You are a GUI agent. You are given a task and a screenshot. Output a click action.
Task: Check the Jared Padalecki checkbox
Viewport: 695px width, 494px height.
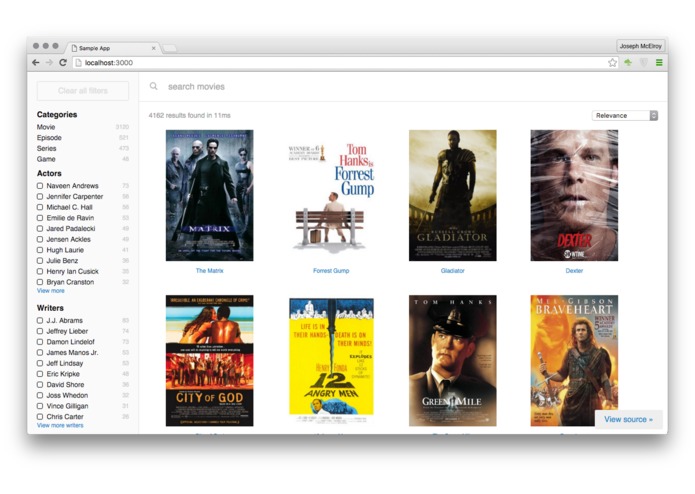tap(40, 229)
